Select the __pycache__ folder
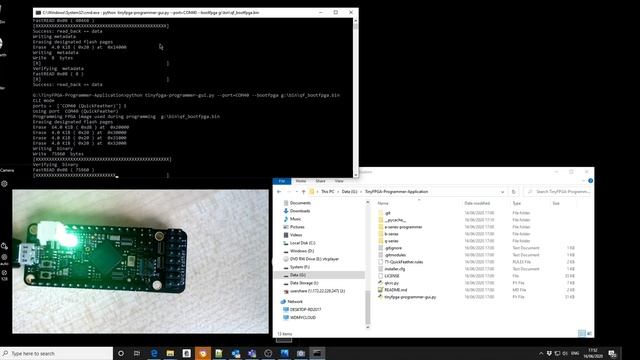 (x=395, y=220)
